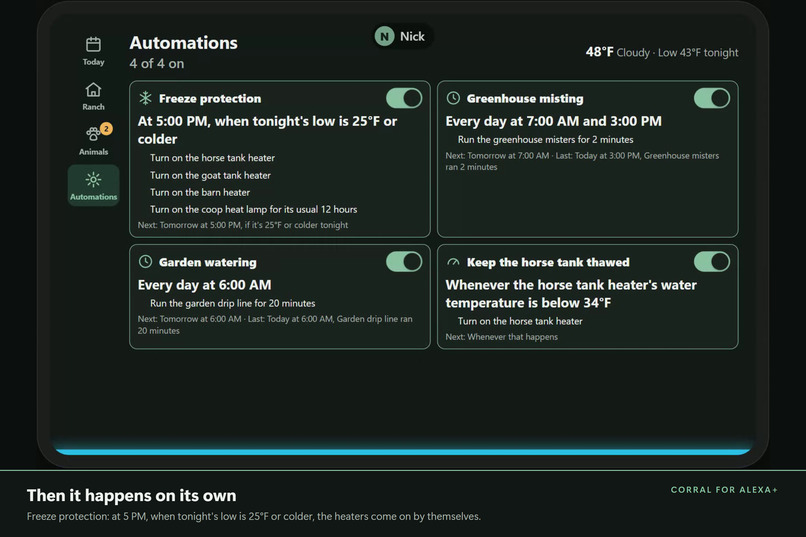Open Nick's profile chip

coord(402,36)
